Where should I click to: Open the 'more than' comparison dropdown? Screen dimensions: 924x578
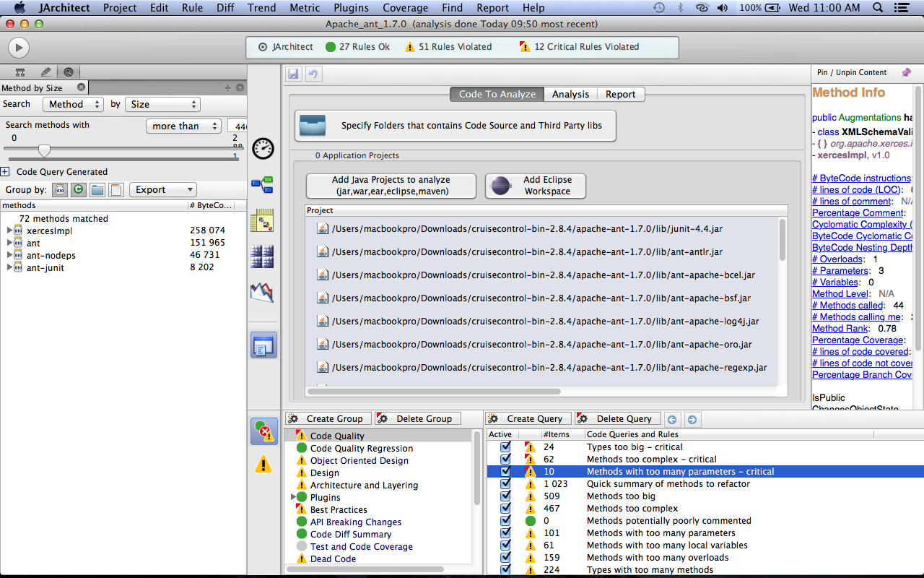183,126
